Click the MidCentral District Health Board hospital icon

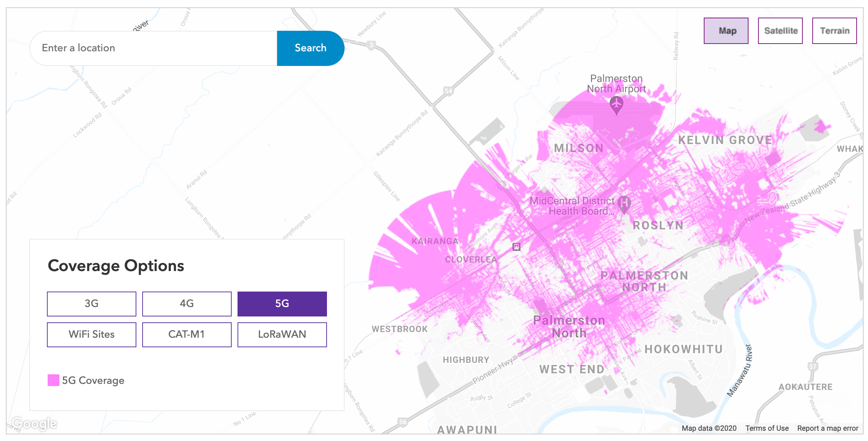click(x=624, y=203)
